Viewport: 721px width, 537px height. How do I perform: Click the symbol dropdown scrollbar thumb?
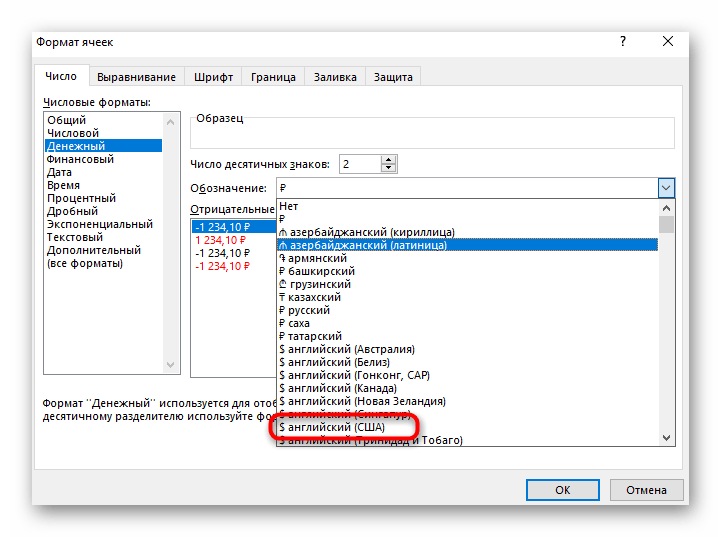pyautogui.click(x=666, y=225)
